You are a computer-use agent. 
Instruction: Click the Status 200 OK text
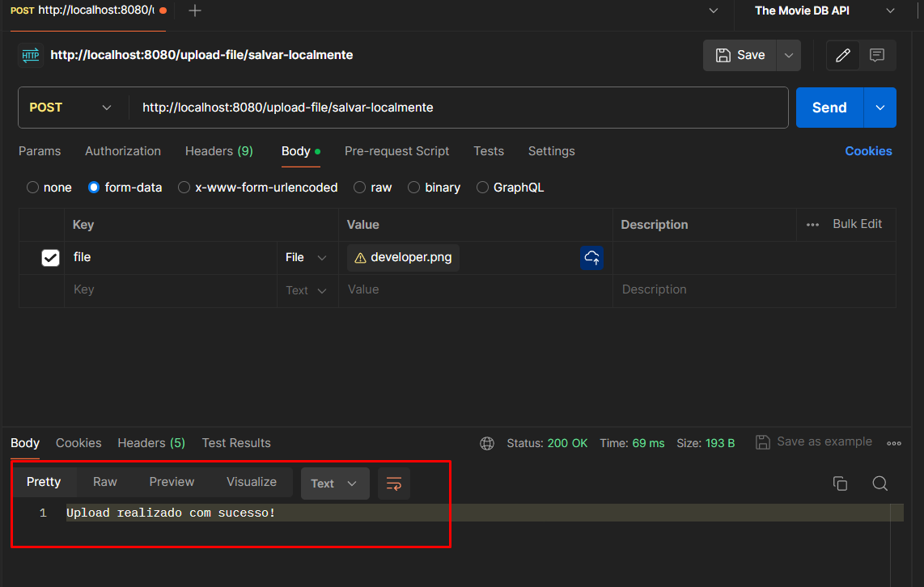click(547, 443)
